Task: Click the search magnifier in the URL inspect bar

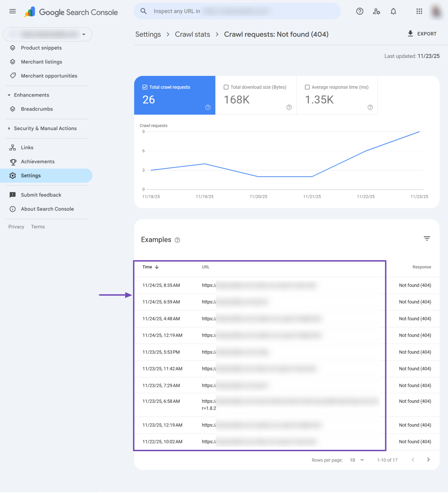Action: click(x=143, y=11)
